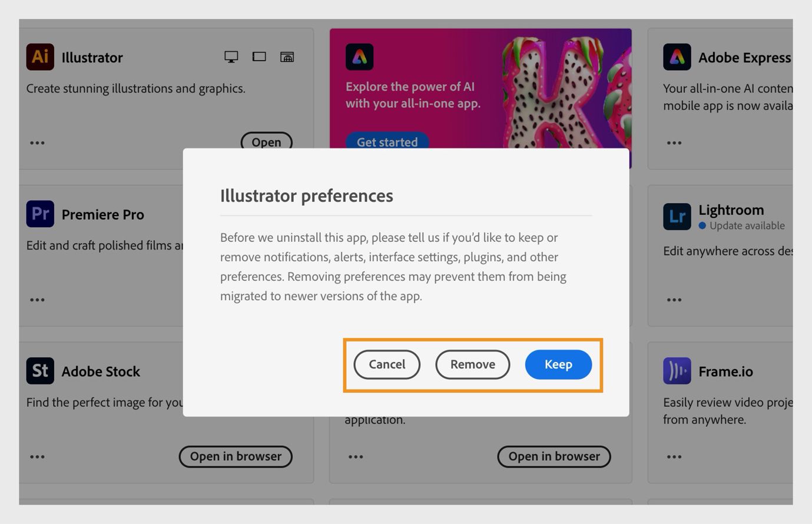Click the Frame.io app icon
Image resolution: width=812 pixels, height=524 pixels.
pyautogui.click(x=677, y=371)
